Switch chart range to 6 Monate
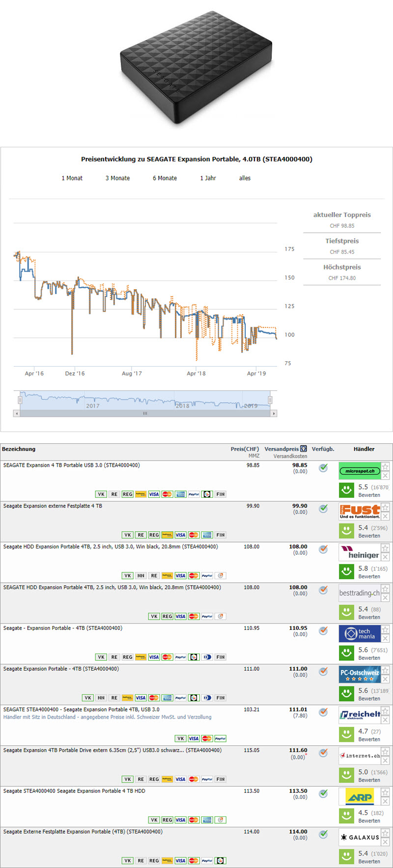This screenshot has height=868, width=393. 165,178
